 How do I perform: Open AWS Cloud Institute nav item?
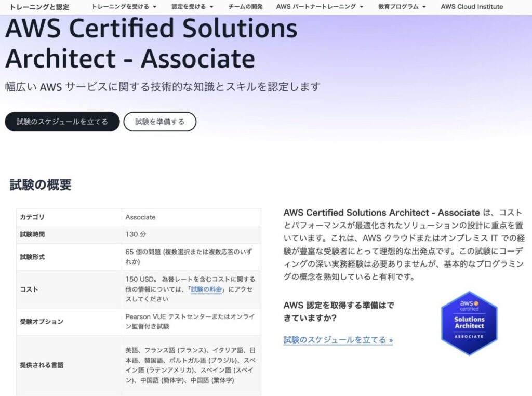(472, 7)
